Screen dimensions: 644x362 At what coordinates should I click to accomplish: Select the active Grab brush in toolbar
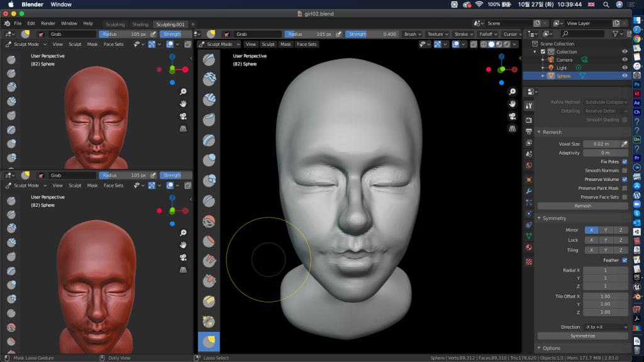[209, 341]
